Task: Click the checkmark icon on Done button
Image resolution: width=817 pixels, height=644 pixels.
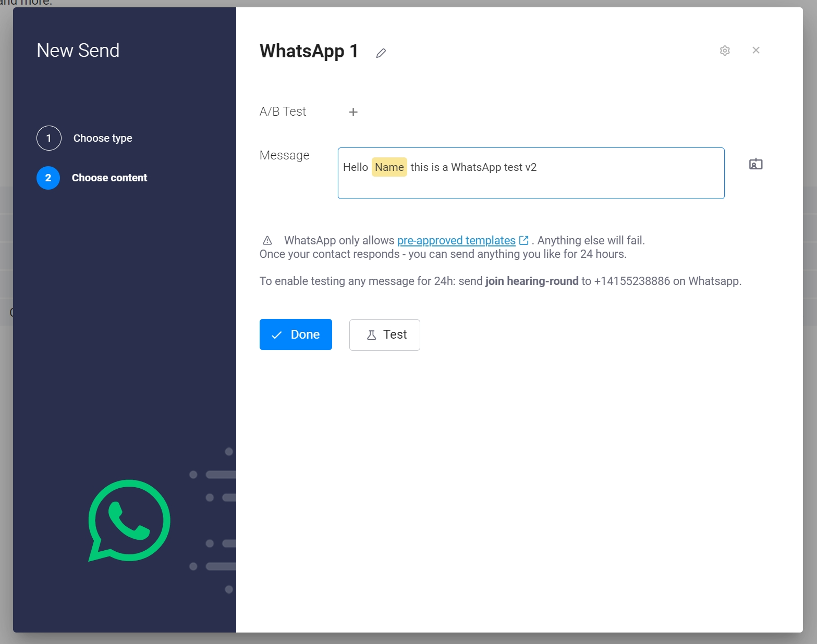Action: pyautogui.click(x=277, y=335)
